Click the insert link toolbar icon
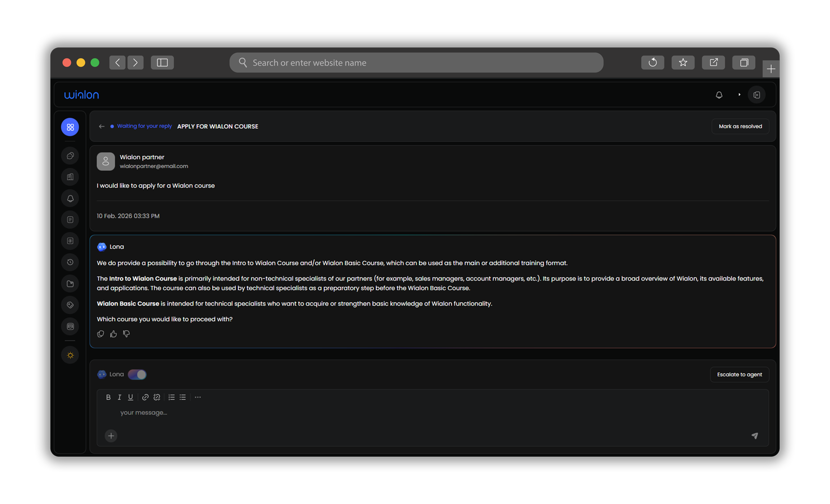This screenshot has height=504, width=830. click(x=145, y=397)
